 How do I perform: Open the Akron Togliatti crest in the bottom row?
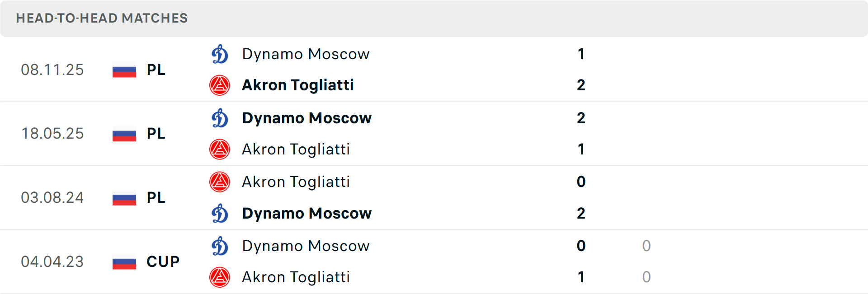[x=220, y=277]
